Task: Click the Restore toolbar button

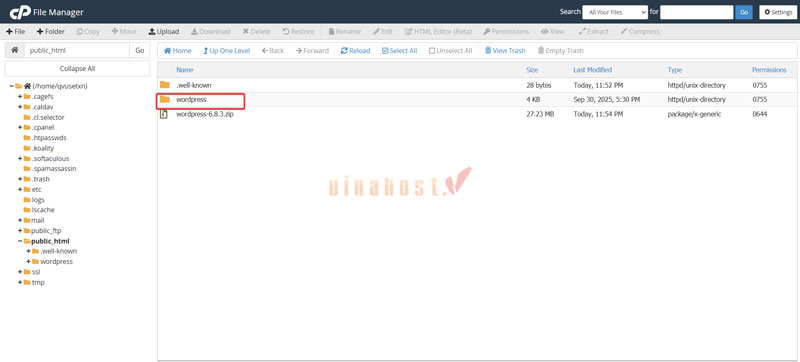Action: tap(298, 32)
